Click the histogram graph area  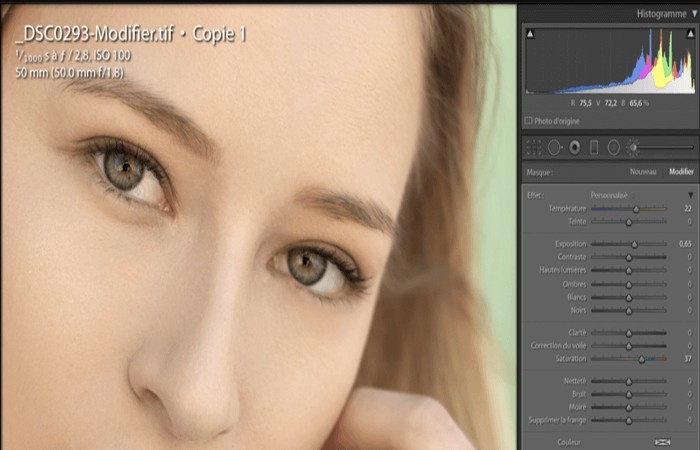tap(610, 61)
